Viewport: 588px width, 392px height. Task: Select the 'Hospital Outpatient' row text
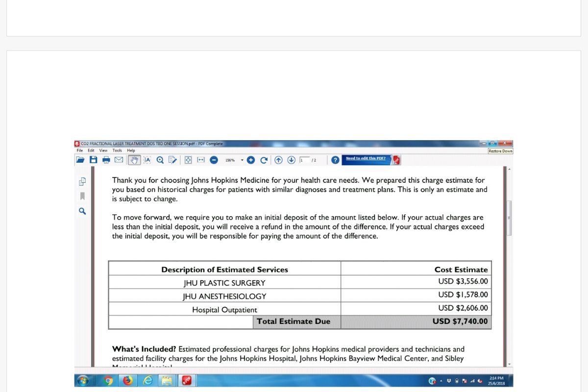point(224,310)
